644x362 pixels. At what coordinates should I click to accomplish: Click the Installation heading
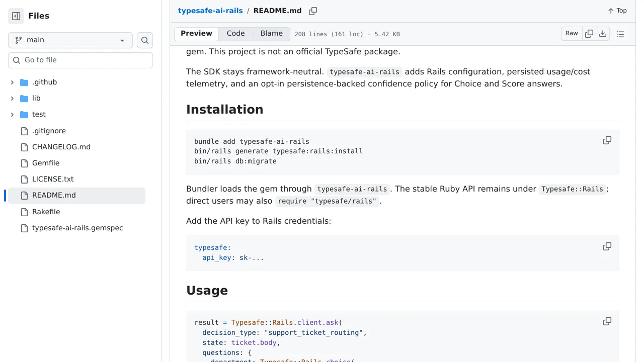225,110
